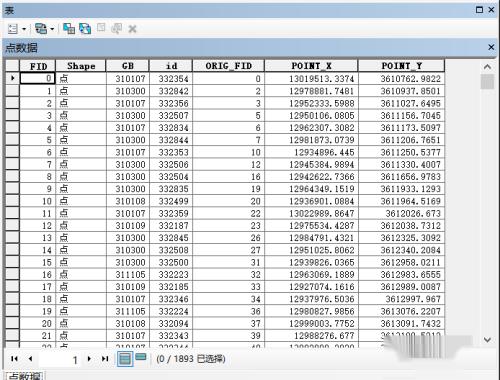
Task: Select the ORIG_FID column header
Action: coord(228,66)
